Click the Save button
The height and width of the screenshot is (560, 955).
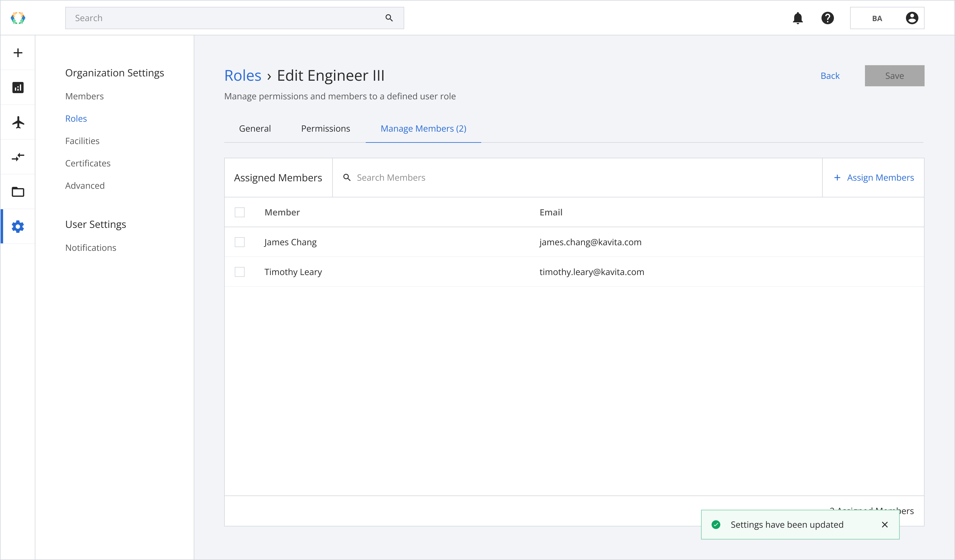[x=894, y=76]
